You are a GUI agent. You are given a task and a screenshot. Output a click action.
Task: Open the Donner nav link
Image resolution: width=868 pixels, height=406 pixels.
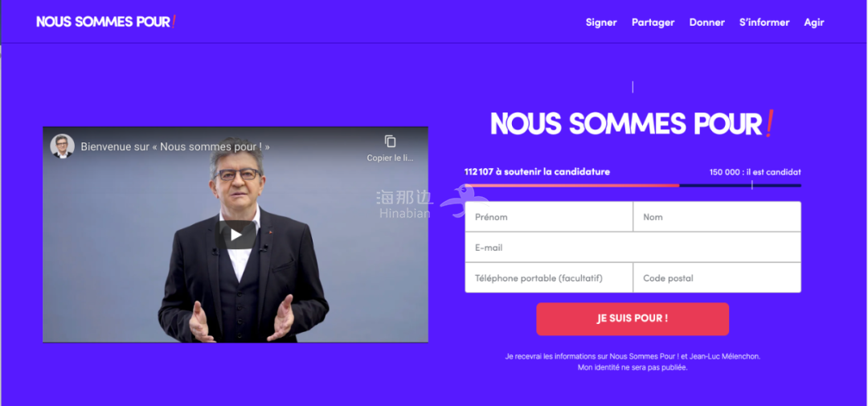point(707,23)
